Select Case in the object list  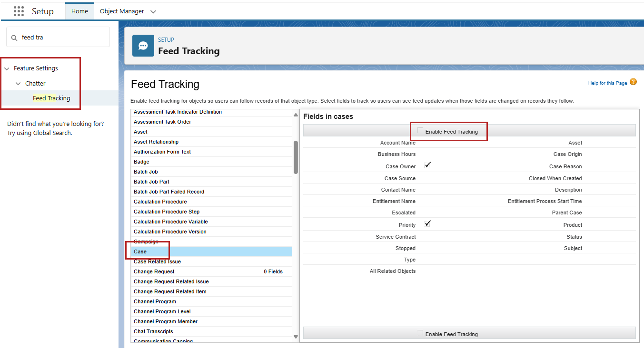click(x=212, y=251)
